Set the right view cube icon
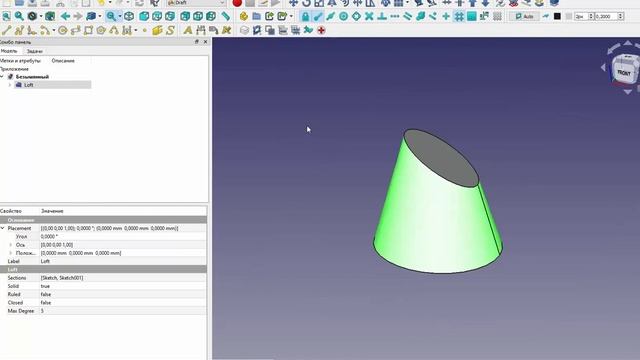Image resolution: width=640 pixels, height=360 pixels. (170, 16)
